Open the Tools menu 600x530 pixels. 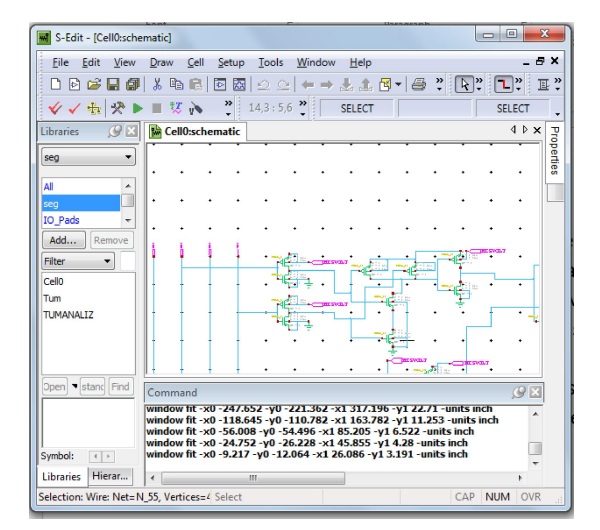coord(271,62)
